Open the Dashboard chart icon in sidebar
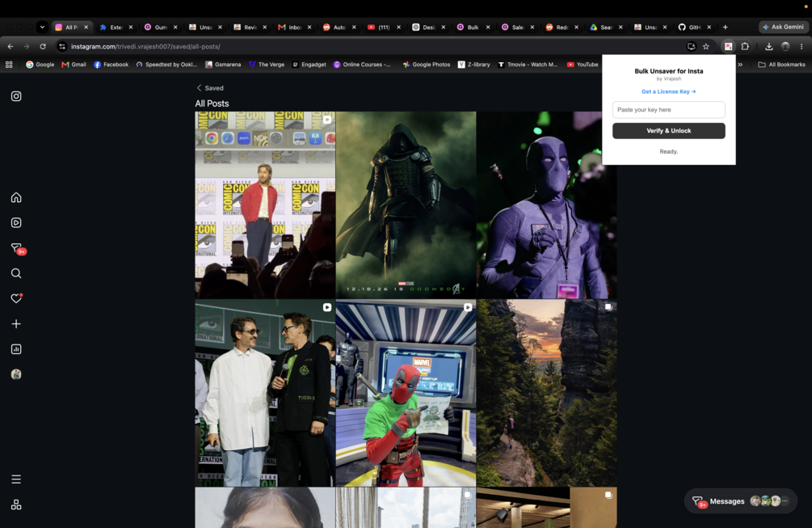The image size is (812, 528). [16, 349]
